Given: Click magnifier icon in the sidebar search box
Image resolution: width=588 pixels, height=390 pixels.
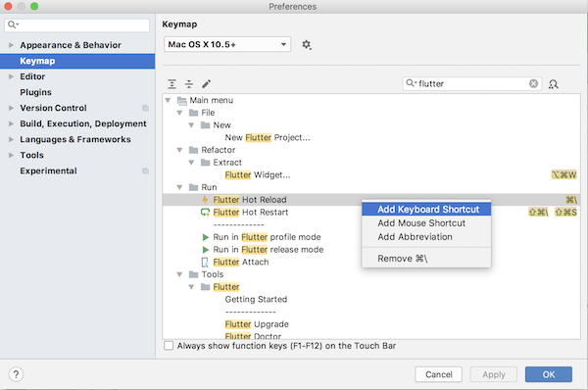Looking at the screenshot, I should (13, 24).
